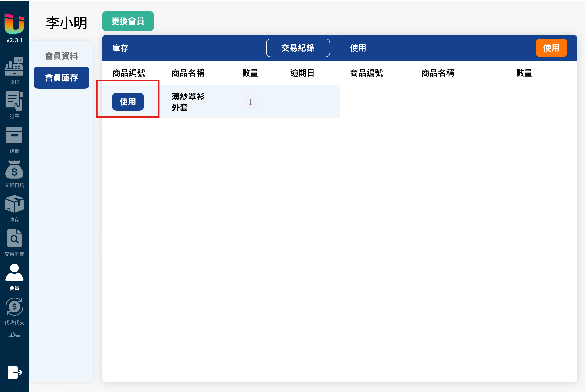Image resolution: width=585 pixels, height=392 pixels.
Task: Open the 庫存 inventory box icon
Action: coord(14,204)
